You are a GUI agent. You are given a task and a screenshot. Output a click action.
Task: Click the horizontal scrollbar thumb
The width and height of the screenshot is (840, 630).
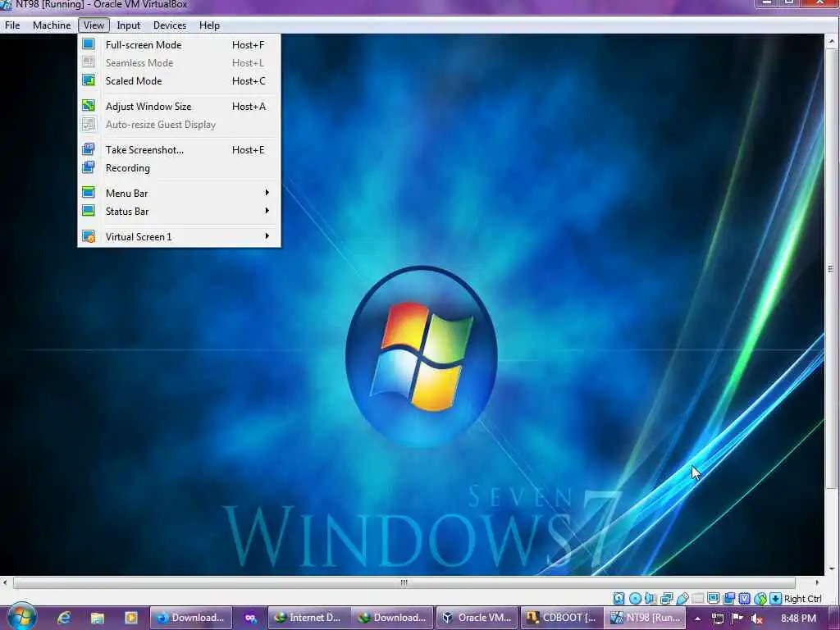[404, 582]
